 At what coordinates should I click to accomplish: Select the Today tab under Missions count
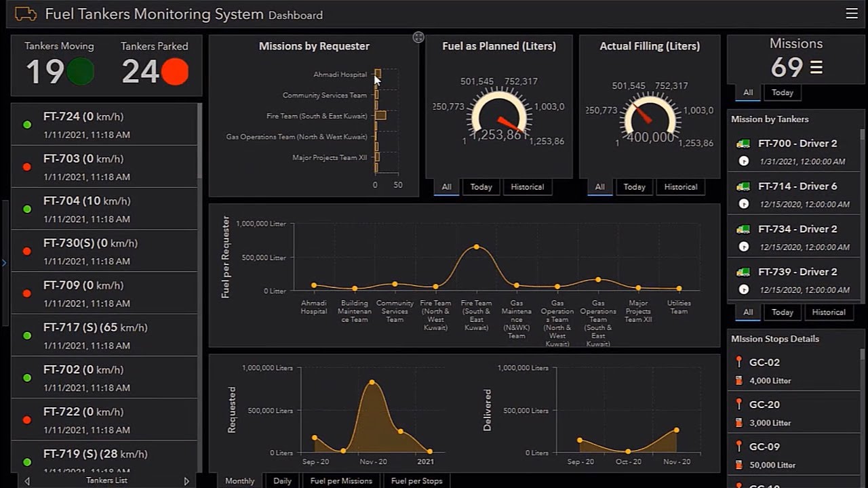[783, 93]
